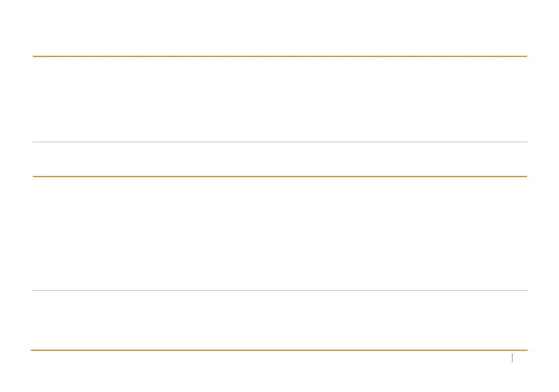Screen dimensions: 559x392
Task: Click blank header area above top orange rule
Action: tap(279, 28)
